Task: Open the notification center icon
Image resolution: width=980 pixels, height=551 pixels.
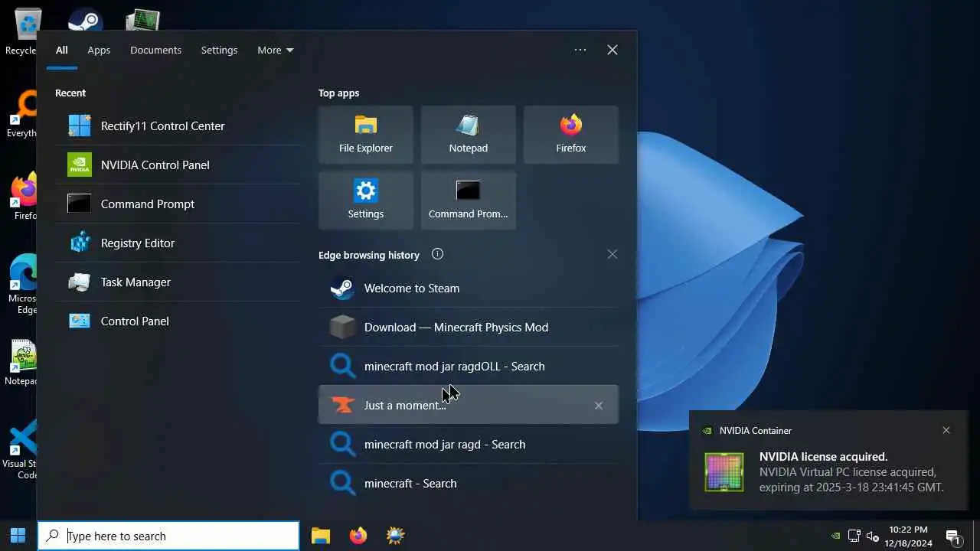Action: pos(954,536)
